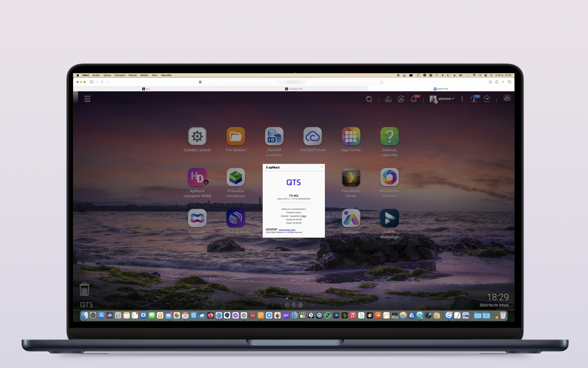Click the více storage link
The height and width of the screenshot is (368, 588).
[x=304, y=216]
